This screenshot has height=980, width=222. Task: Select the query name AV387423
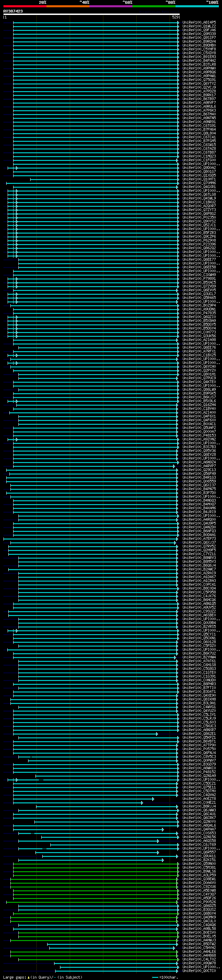(13, 11)
